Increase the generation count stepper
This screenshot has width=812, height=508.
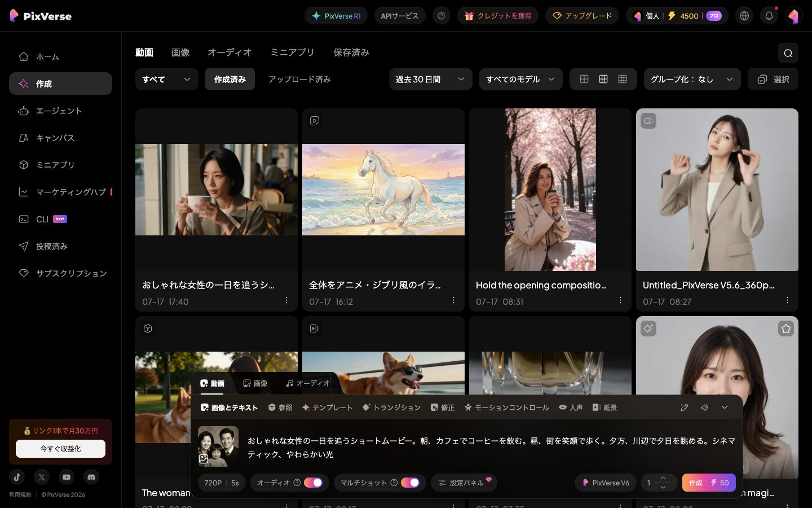pyautogui.click(x=663, y=478)
